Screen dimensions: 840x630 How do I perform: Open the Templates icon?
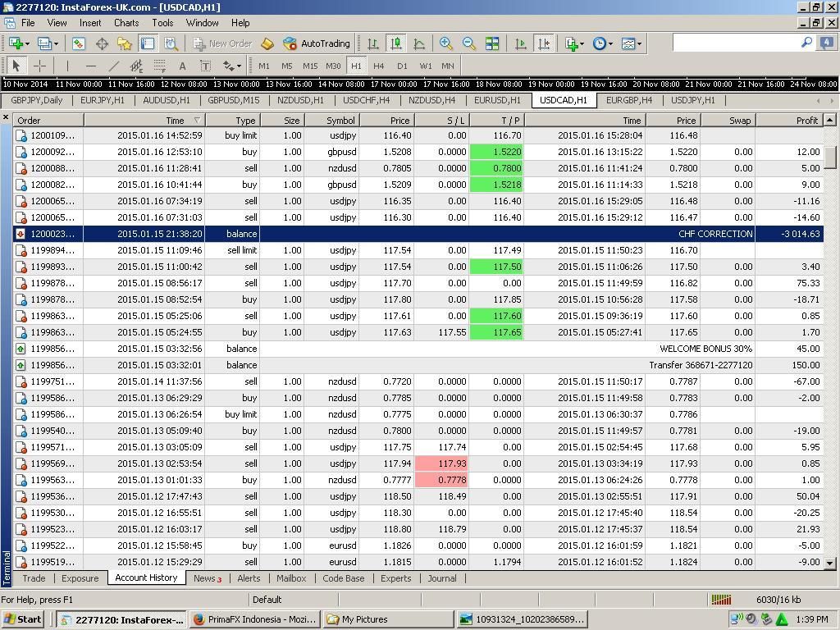click(628, 43)
